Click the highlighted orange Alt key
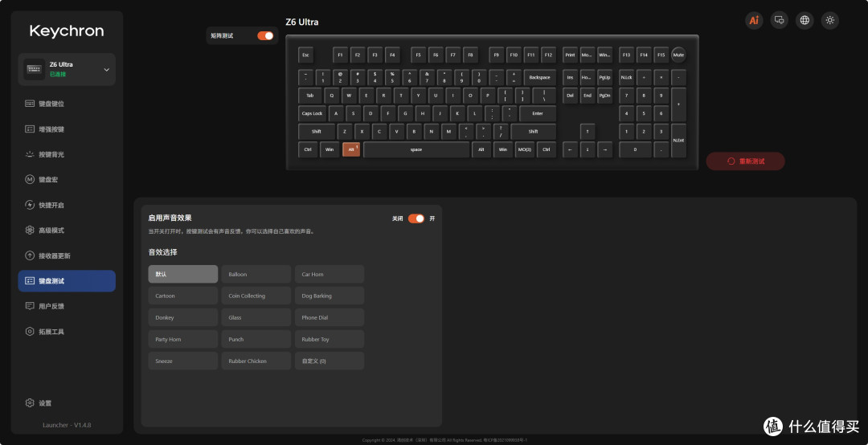This screenshot has height=445, width=868. [351, 149]
